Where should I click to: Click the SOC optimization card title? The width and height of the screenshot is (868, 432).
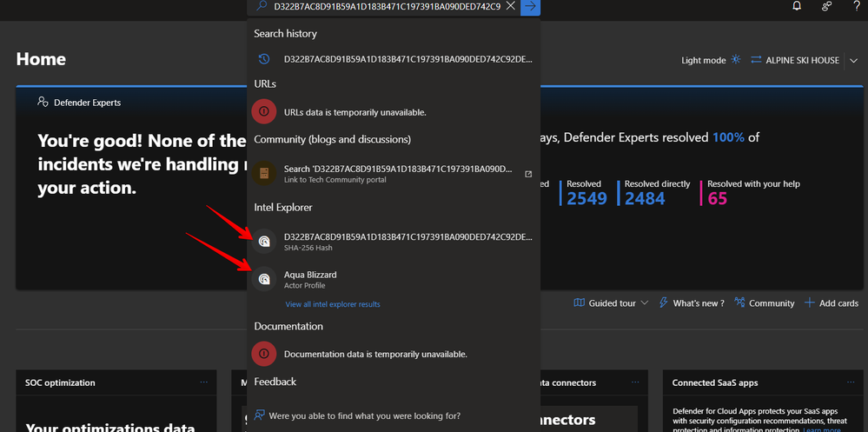pyautogui.click(x=60, y=382)
